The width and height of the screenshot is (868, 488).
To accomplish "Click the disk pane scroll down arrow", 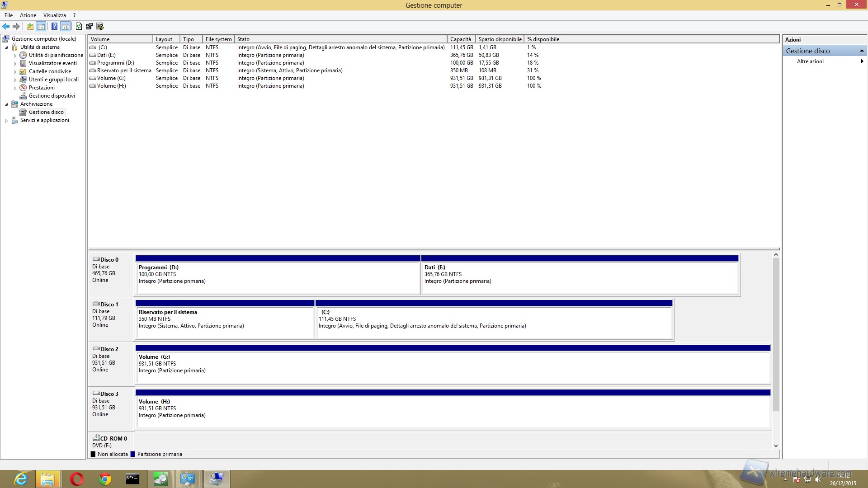I will point(776,446).
